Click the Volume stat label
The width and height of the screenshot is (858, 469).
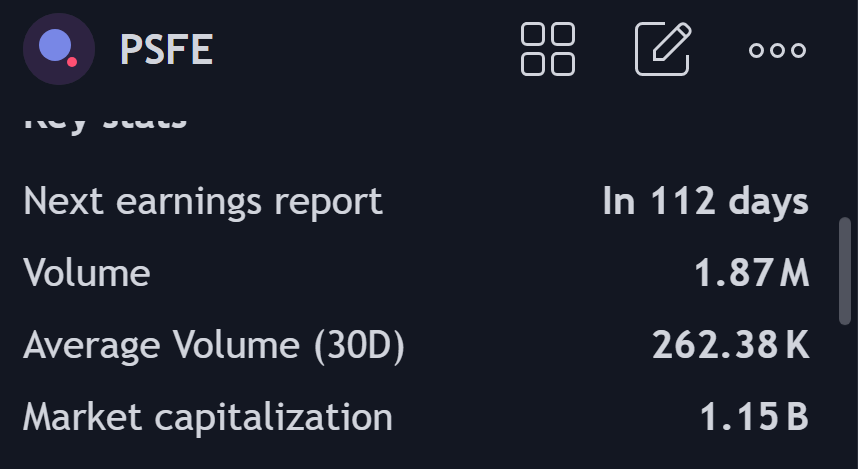point(86,273)
